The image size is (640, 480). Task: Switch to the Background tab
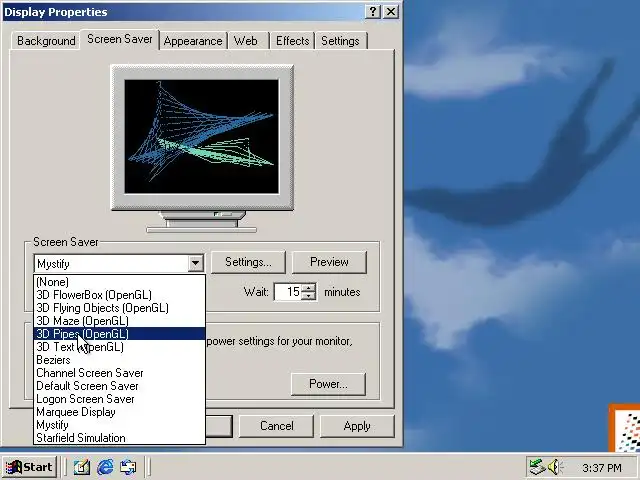pos(46,41)
